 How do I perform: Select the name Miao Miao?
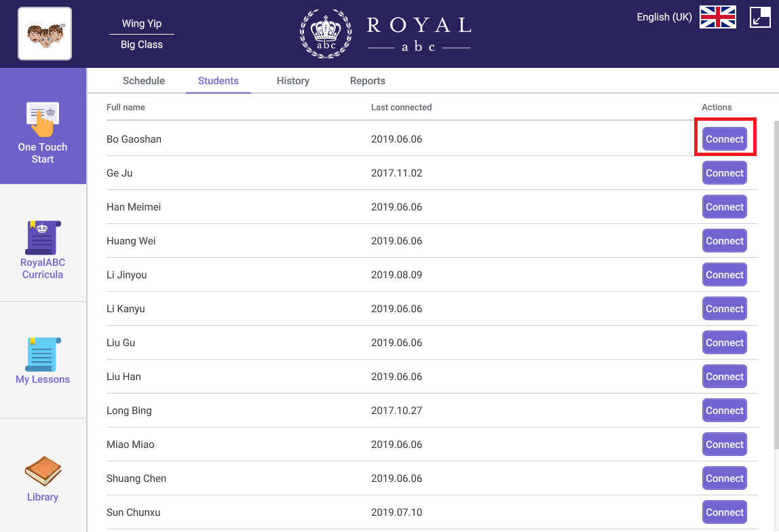pyautogui.click(x=130, y=444)
